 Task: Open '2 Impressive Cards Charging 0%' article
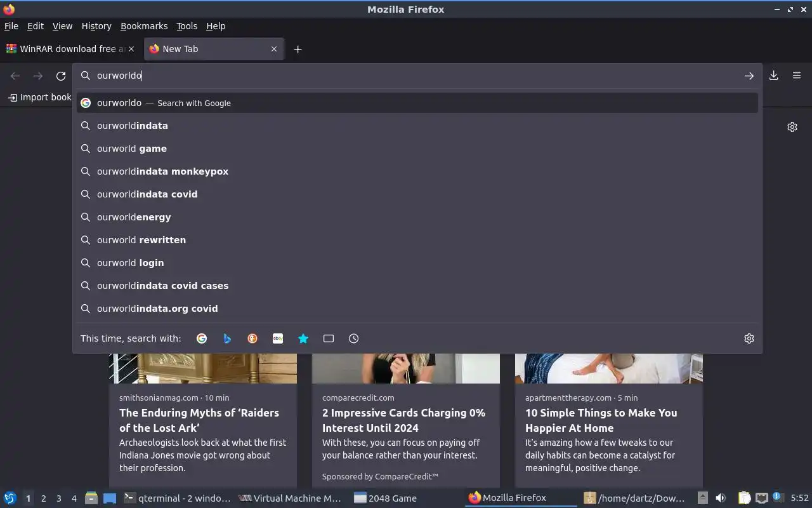(x=403, y=420)
